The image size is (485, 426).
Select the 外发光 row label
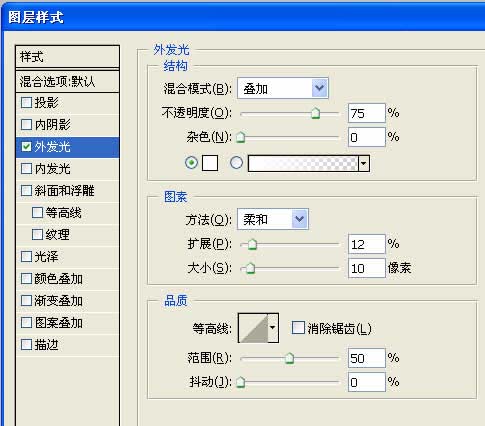[x=52, y=147]
